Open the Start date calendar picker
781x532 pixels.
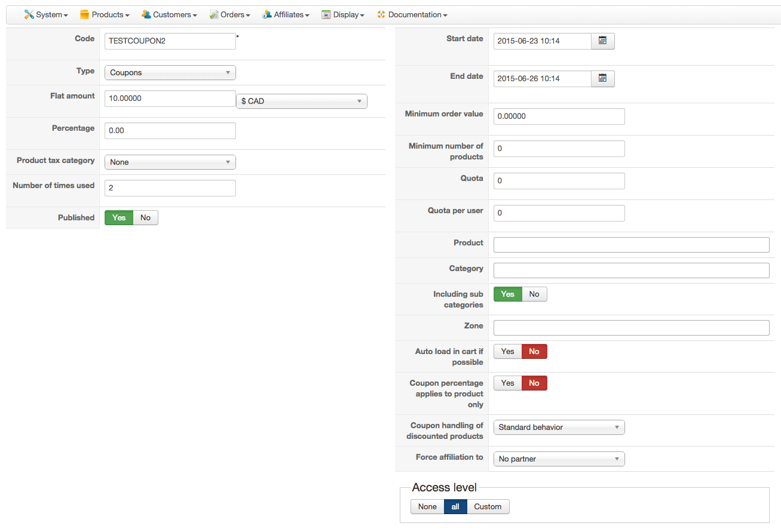(602, 41)
